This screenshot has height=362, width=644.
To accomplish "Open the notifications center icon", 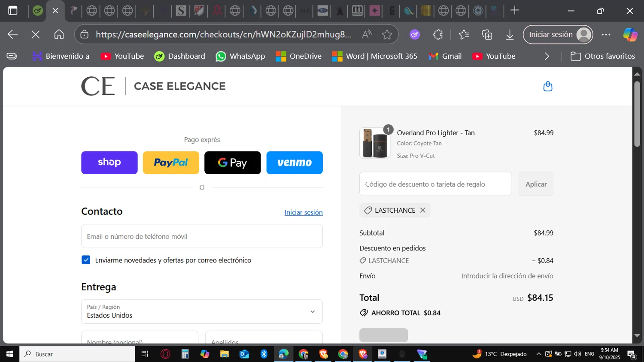I will click(x=632, y=354).
